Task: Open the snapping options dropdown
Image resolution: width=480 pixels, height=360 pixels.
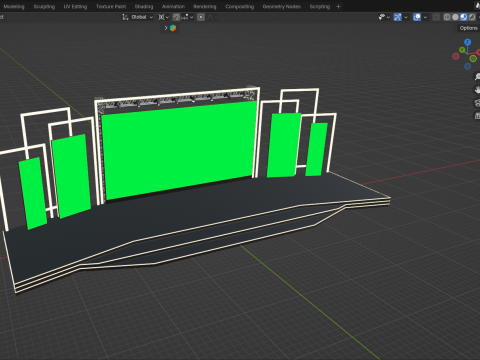Action: tap(188, 17)
